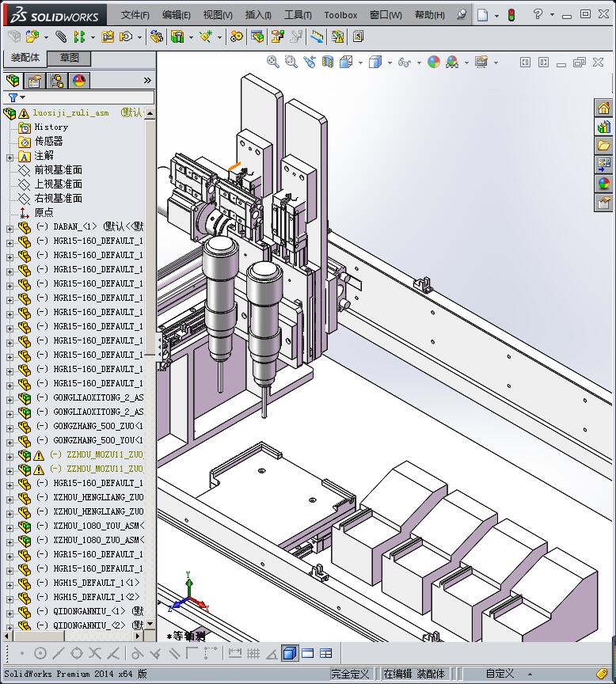Open the 视图(V) menu
Viewport: 616px width, 684px height.
tap(218, 15)
